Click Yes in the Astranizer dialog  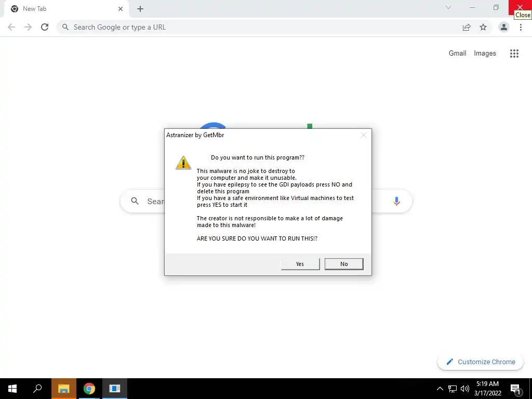300,264
